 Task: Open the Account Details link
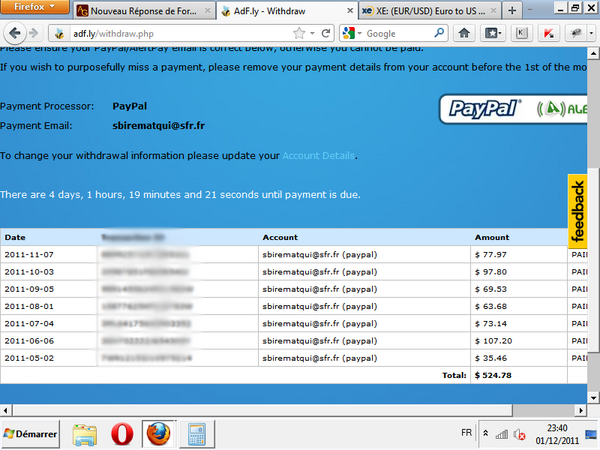coord(318,156)
